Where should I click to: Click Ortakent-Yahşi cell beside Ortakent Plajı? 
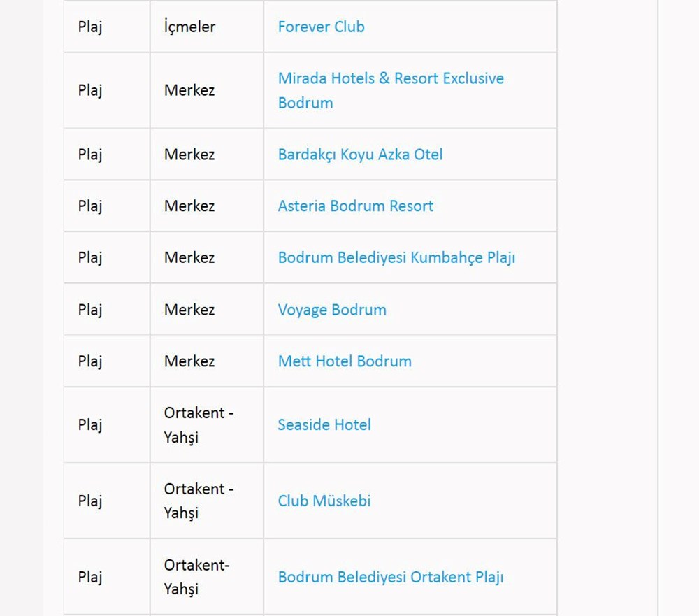pos(196,577)
